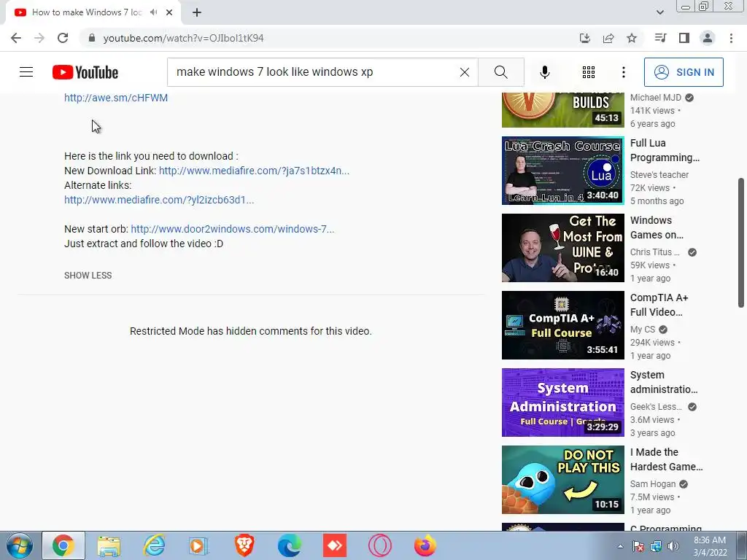This screenshot has width=747, height=560.
Task: Visit the Michael MJD channel name
Action: click(656, 98)
